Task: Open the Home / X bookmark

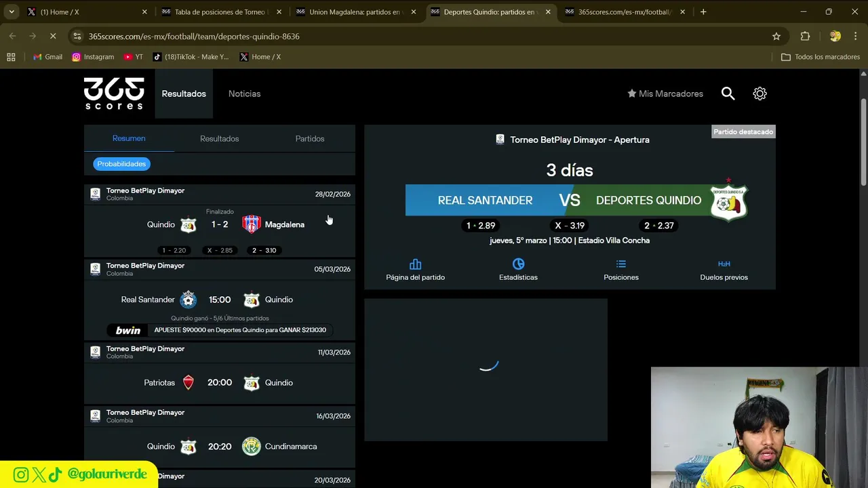Action: click(x=260, y=57)
